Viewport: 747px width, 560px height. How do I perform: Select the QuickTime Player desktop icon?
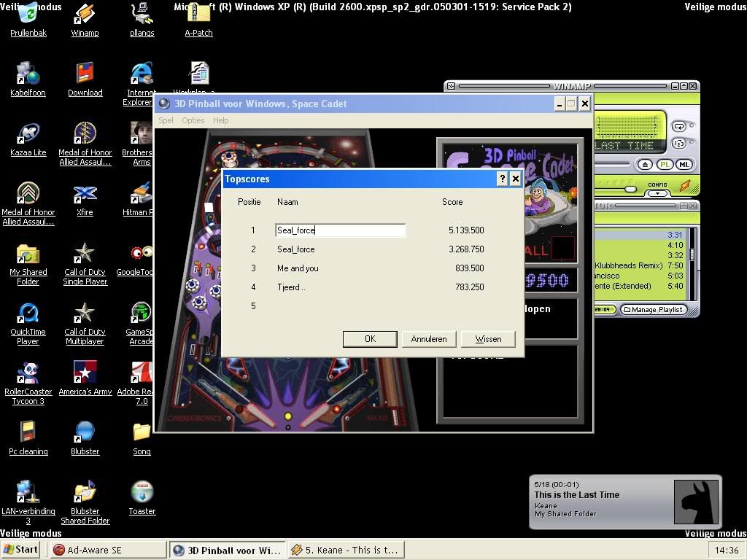[28, 314]
